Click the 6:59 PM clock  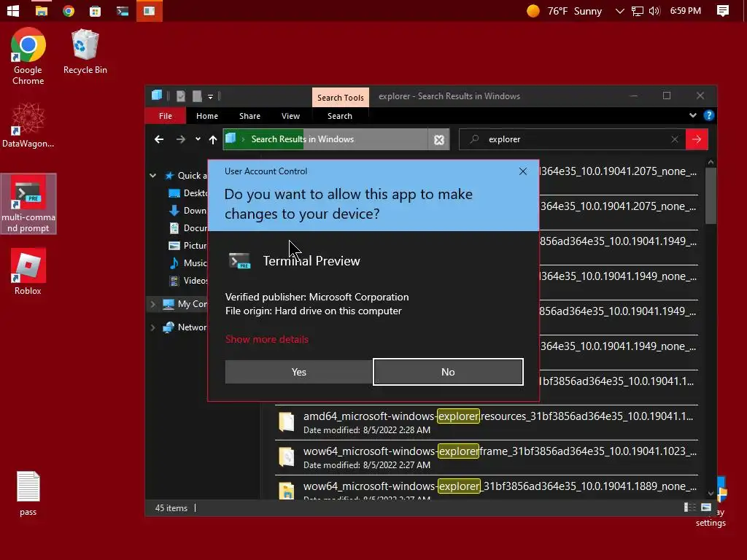pyautogui.click(x=686, y=10)
